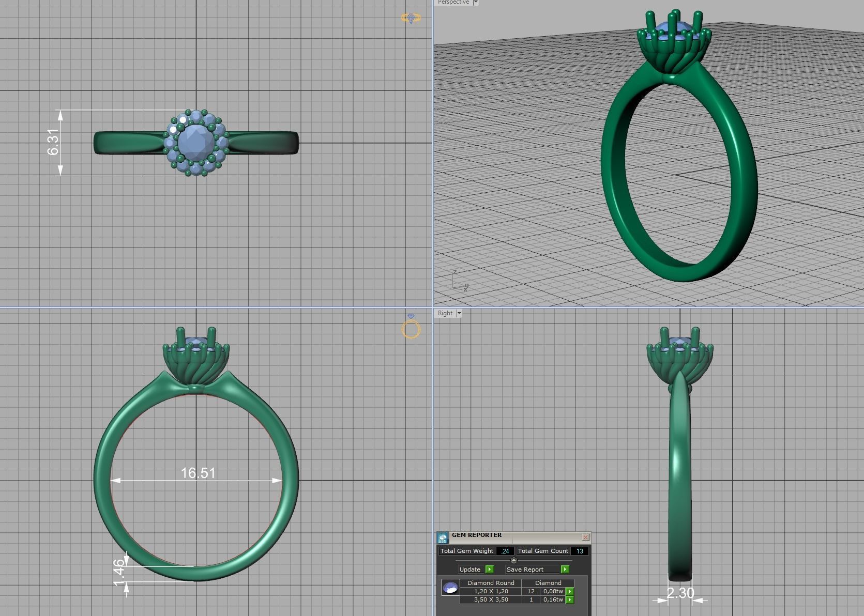Click the Right viewport title tab

445,313
